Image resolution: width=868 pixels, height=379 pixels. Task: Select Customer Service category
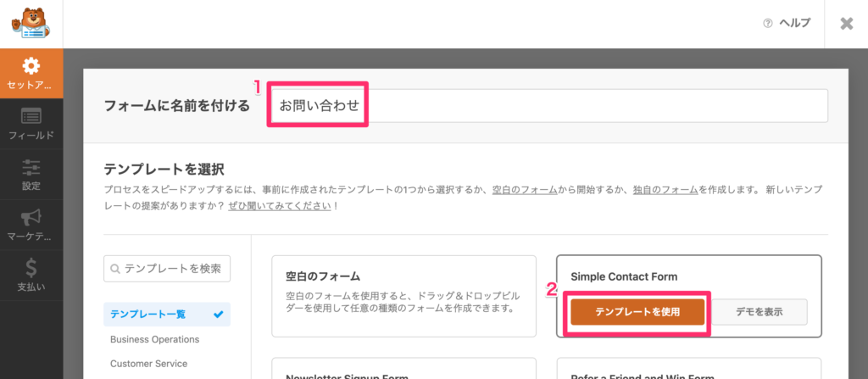(x=149, y=364)
